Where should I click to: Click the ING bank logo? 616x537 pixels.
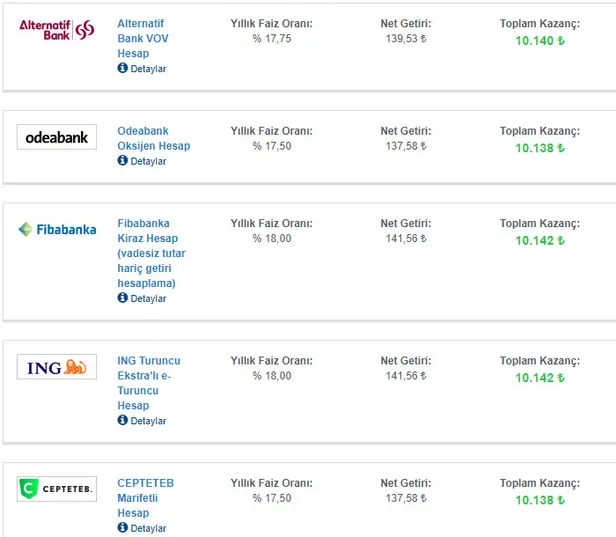click(57, 367)
